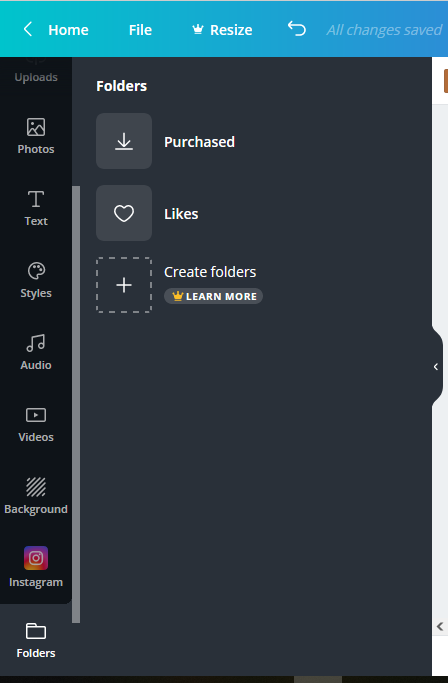Click the undo arrow icon

(297, 29)
